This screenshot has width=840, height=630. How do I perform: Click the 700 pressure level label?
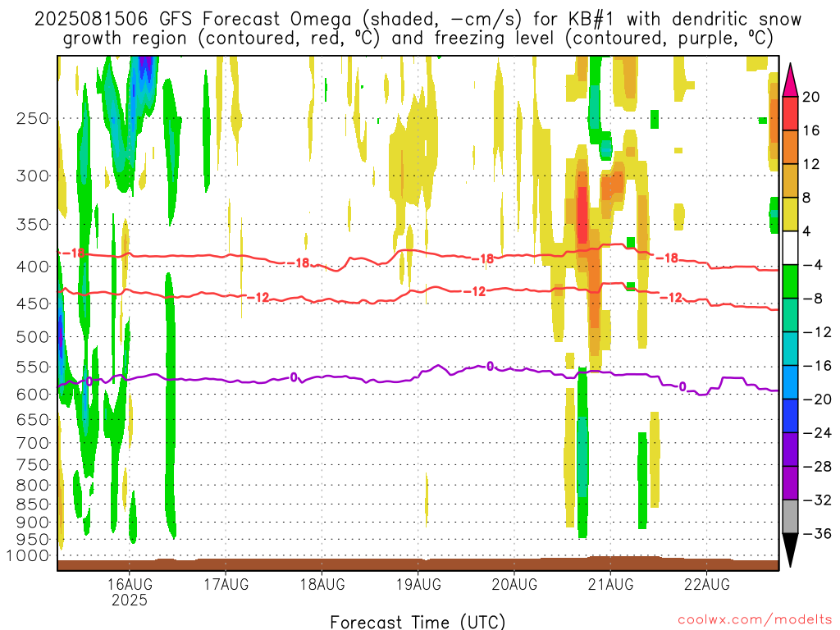tap(33, 443)
